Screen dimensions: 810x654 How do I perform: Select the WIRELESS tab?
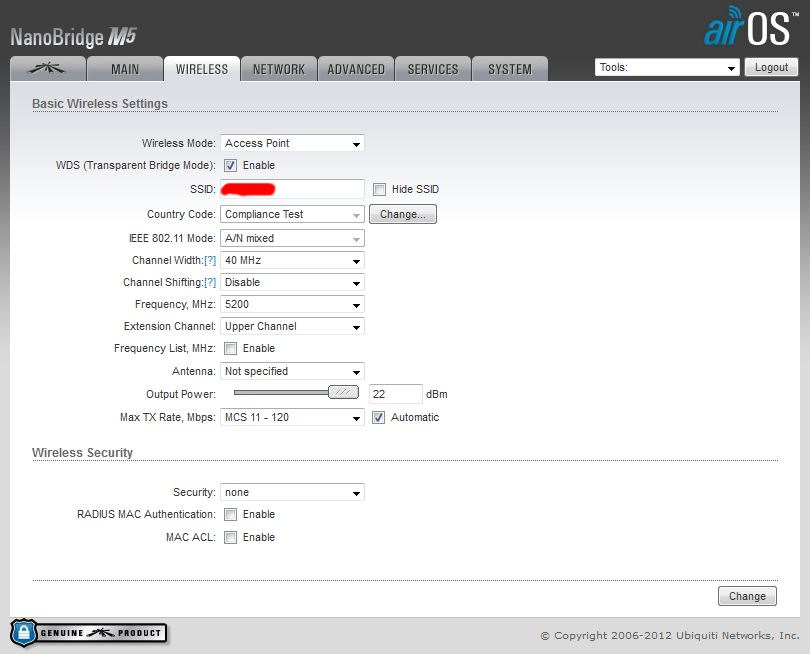[202, 69]
